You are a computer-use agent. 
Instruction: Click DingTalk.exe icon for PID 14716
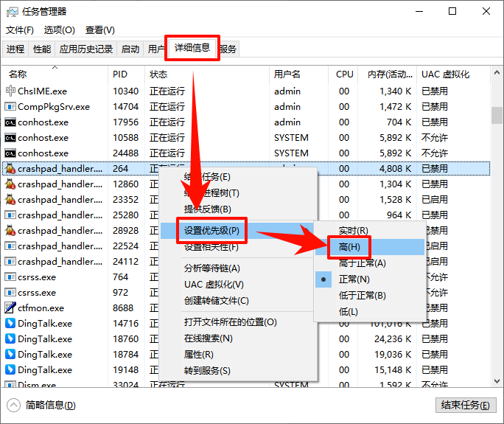(x=10, y=323)
